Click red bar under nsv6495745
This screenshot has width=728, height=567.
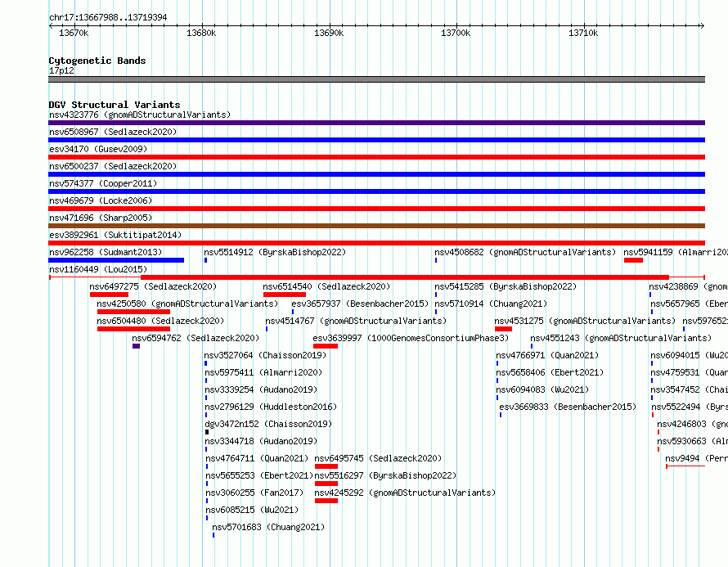tap(326, 466)
